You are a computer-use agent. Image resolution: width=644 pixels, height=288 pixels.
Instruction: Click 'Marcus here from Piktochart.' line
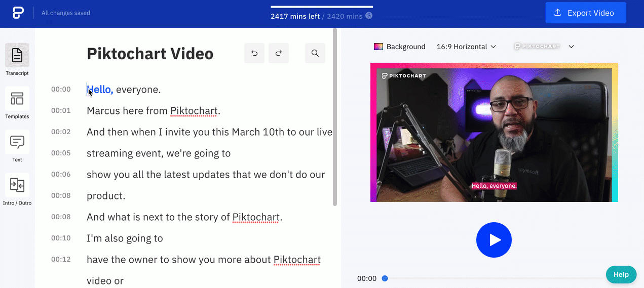coord(154,111)
